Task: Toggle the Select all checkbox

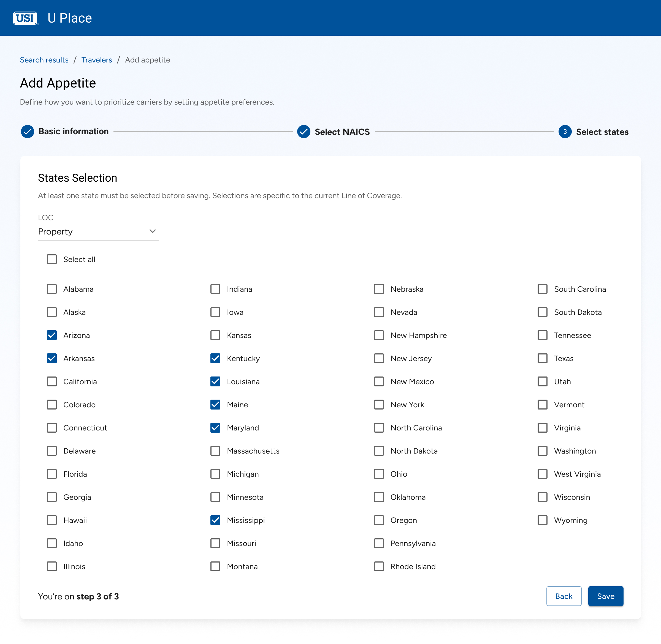Action: point(52,260)
